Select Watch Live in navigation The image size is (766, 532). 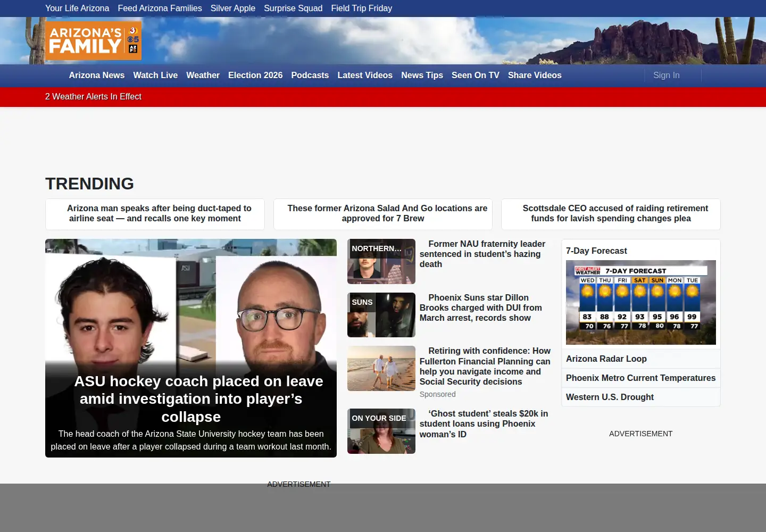pos(155,76)
